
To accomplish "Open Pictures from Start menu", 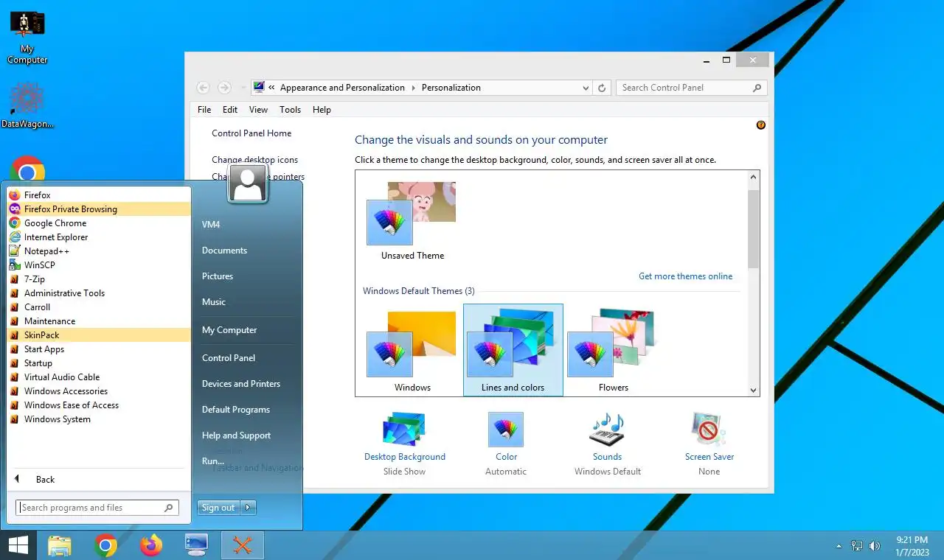I will (x=218, y=276).
